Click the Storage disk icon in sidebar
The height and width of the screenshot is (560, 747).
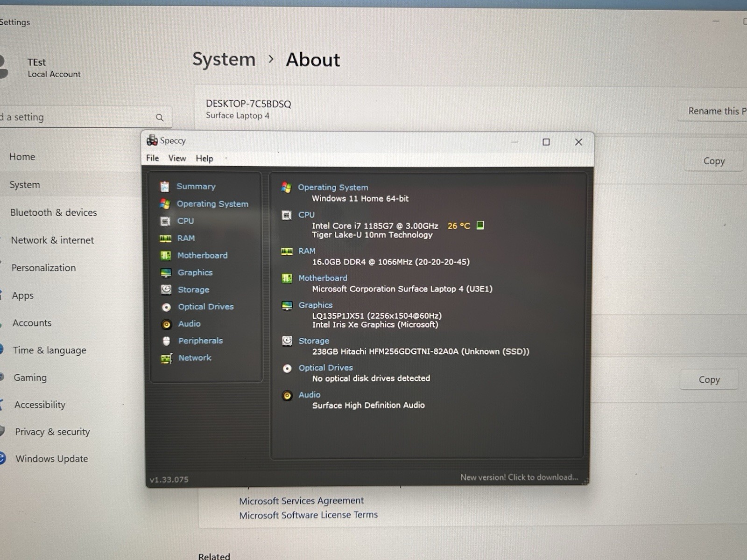(x=166, y=290)
